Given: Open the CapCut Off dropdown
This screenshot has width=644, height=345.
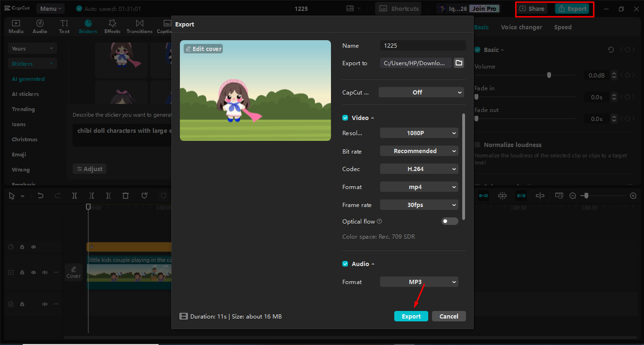Looking at the screenshot, I should (x=421, y=92).
